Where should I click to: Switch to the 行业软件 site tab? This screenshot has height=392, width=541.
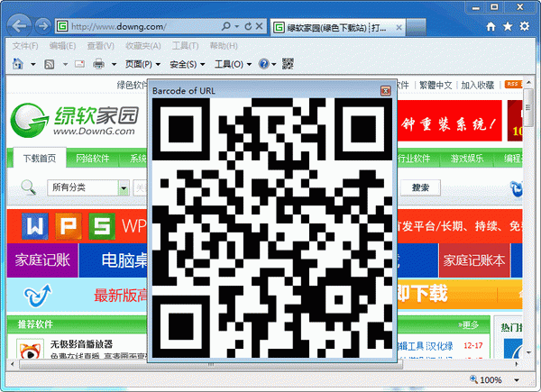tap(413, 159)
